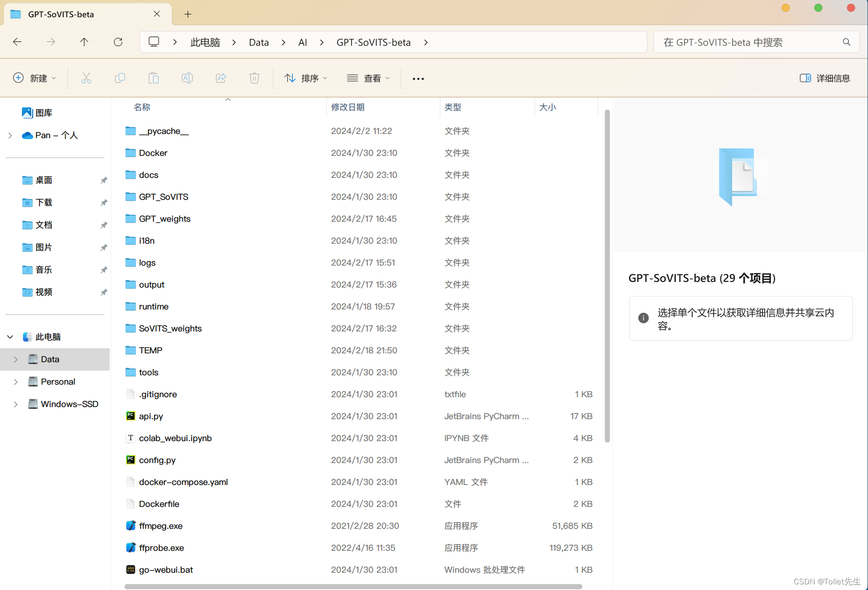The width and height of the screenshot is (868, 590).
Task: Click 此电脑 in the address breadcrumb
Action: (205, 42)
